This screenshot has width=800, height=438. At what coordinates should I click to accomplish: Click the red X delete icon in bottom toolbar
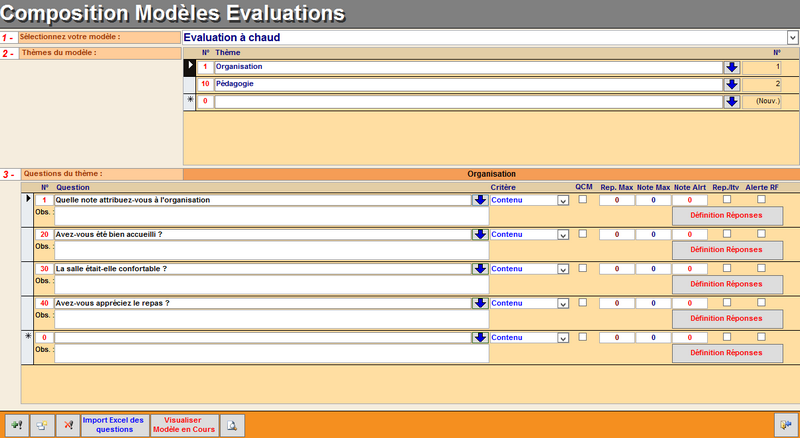point(67,425)
